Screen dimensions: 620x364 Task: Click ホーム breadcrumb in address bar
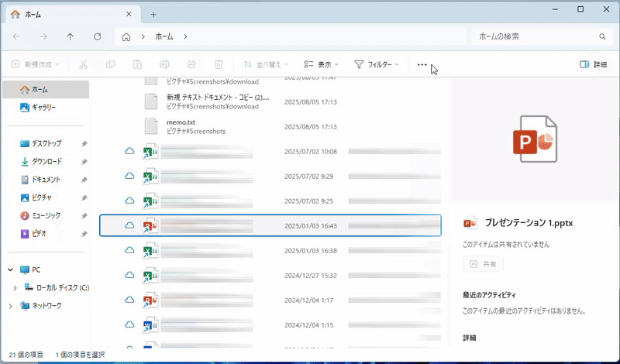(164, 36)
